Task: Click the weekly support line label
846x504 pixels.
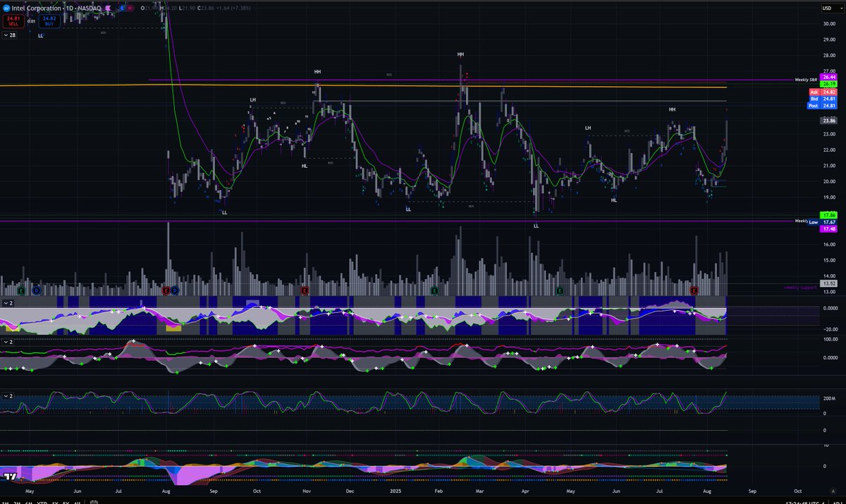Action: coord(800,288)
